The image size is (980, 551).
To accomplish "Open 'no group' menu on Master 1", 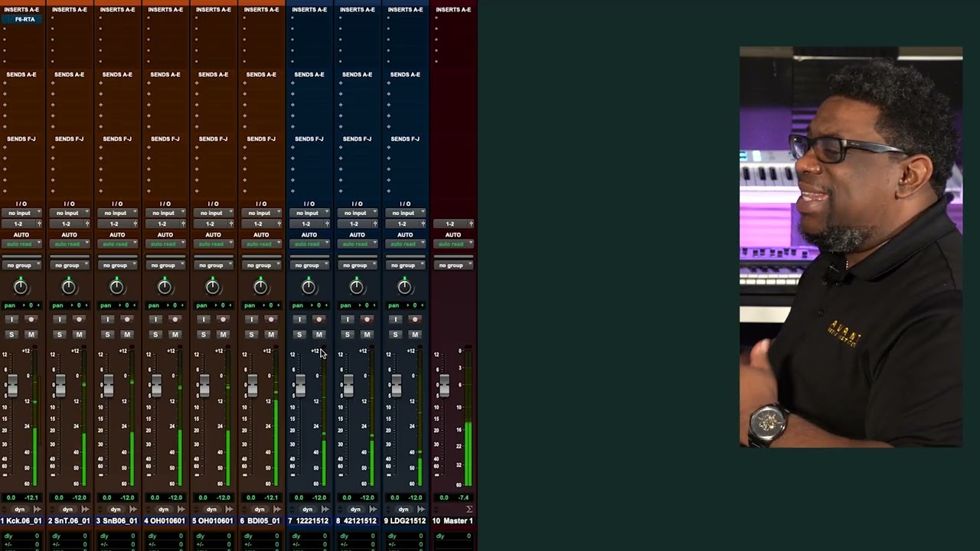I will tap(453, 265).
